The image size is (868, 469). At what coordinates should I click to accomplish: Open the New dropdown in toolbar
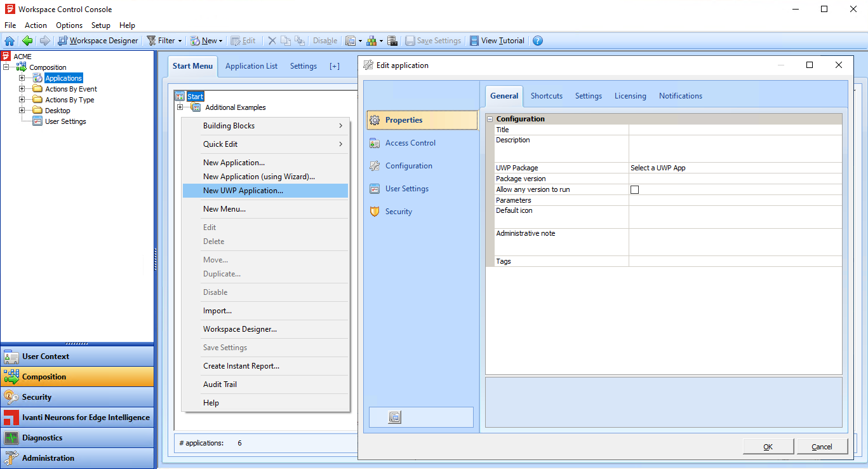point(206,41)
